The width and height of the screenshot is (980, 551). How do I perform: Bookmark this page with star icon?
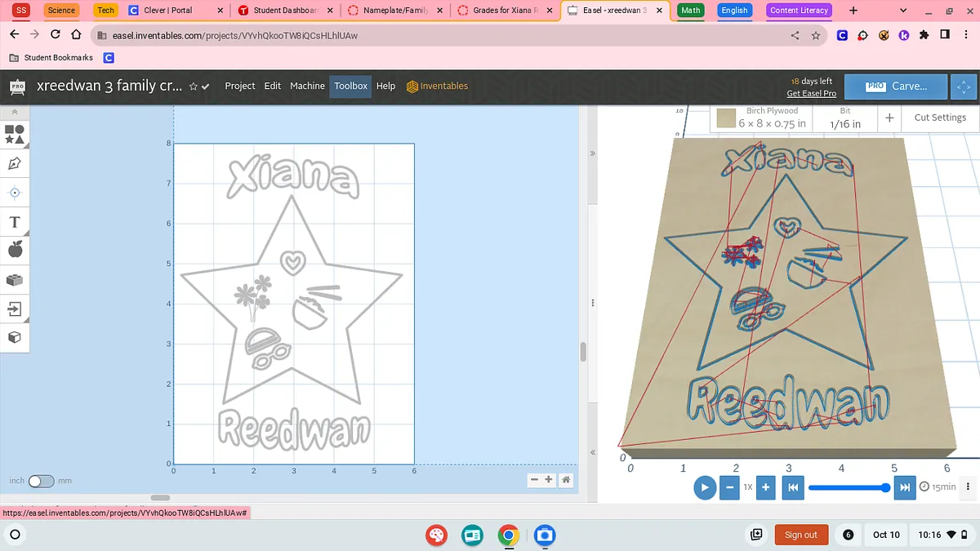point(815,36)
